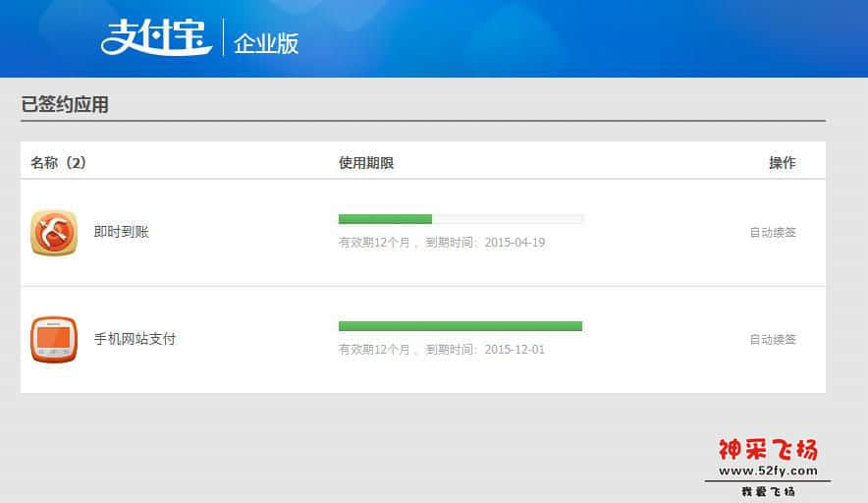Click the 支付宝 logo in the header
This screenshot has width=868, height=503.
point(157,37)
